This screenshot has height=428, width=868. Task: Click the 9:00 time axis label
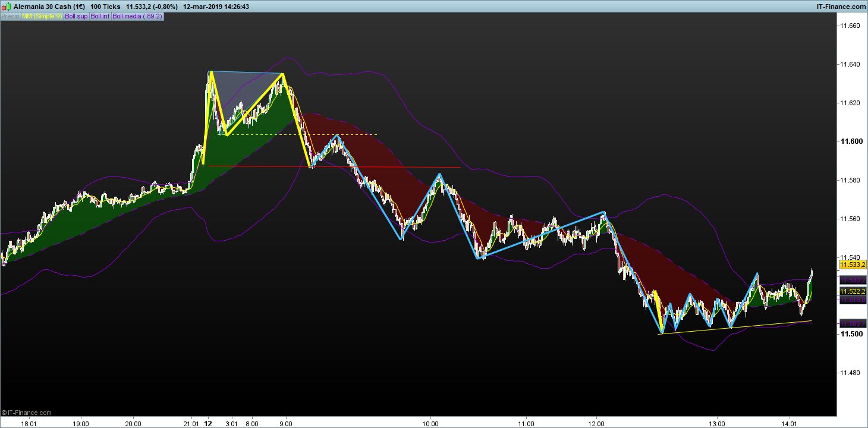[x=286, y=424]
